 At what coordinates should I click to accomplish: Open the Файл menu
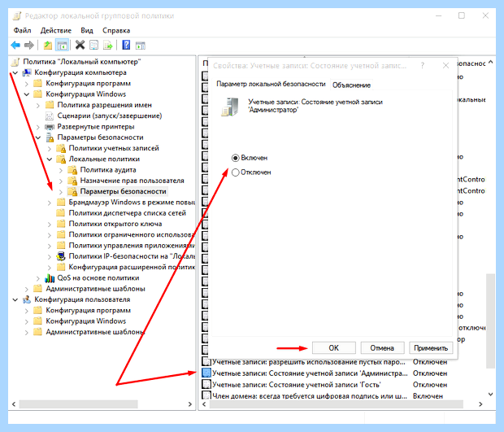(x=22, y=31)
